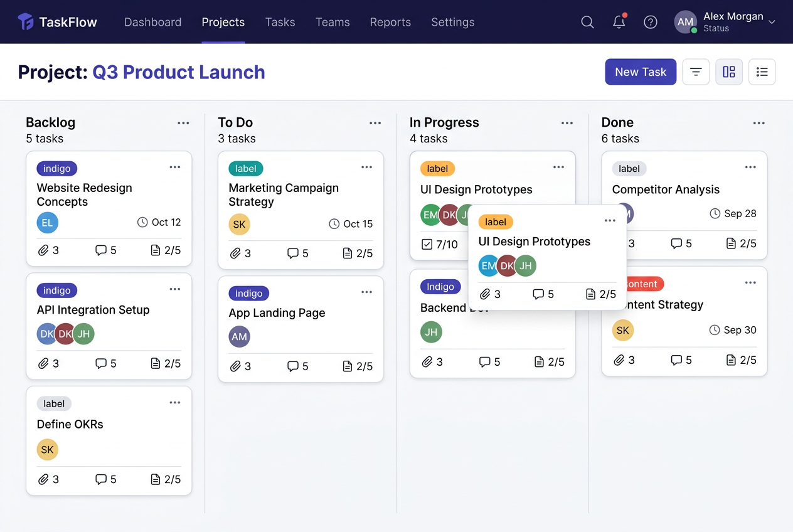Screen dimensions: 793x532
Task: Open the filter icon next to New Task
Action: point(696,72)
